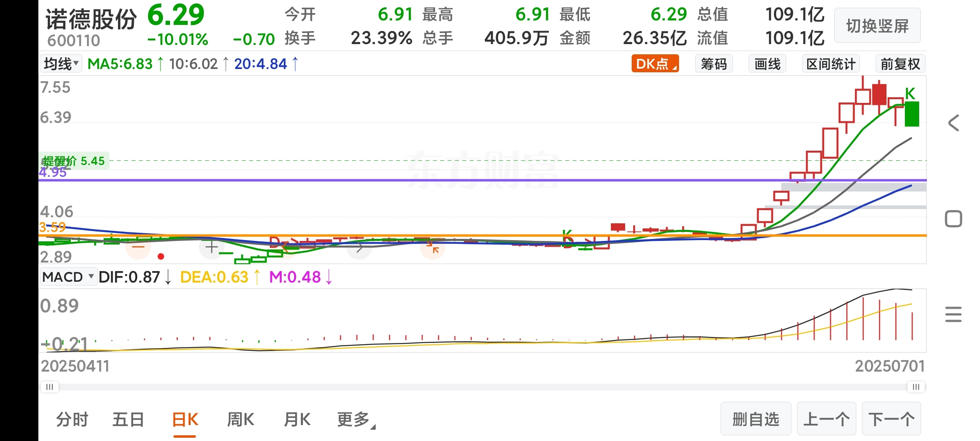Viewport: 980px width, 441px height.
Task: Select the 日K tab
Action: point(185,419)
